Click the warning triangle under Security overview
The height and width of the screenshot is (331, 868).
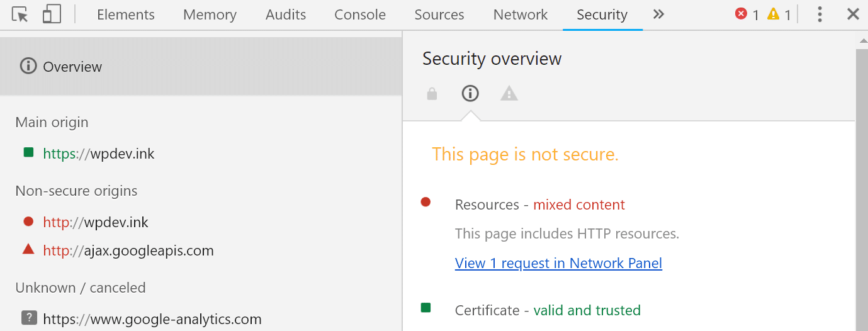coord(509,94)
